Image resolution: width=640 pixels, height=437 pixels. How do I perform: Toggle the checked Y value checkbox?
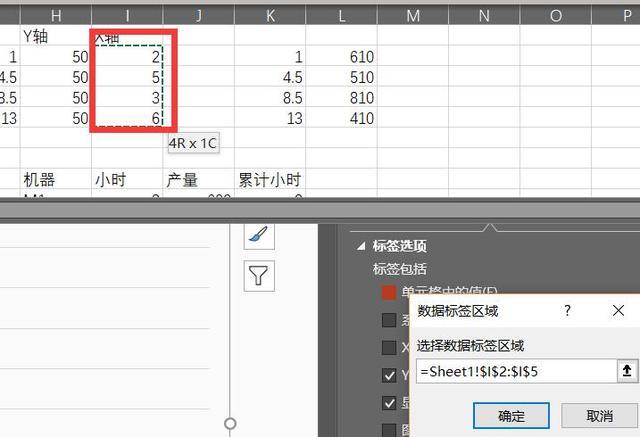point(389,375)
